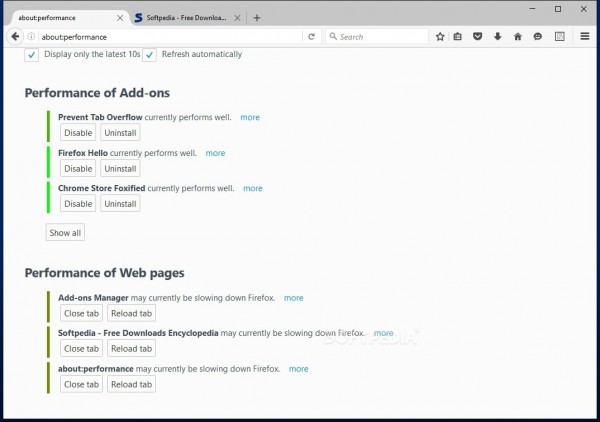Close the about:performance tab
The height and width of the screenshot is (422, 600).
tap(120, 18)
